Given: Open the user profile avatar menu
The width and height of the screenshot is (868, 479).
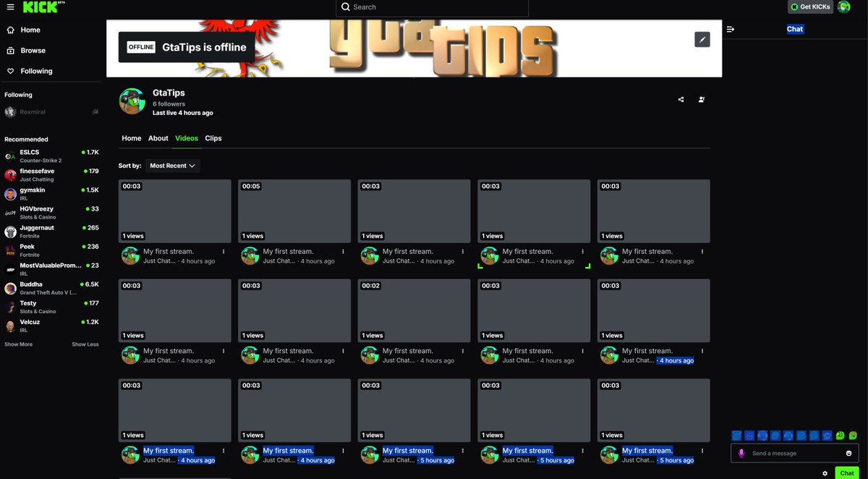Looking at the screenshot, I should [844, 7].
